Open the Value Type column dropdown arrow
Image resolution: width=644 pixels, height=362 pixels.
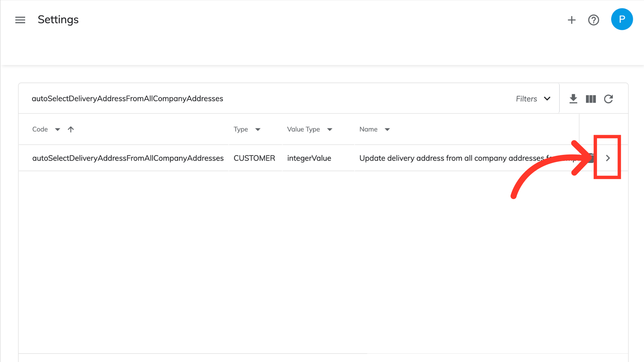point(329,129)
